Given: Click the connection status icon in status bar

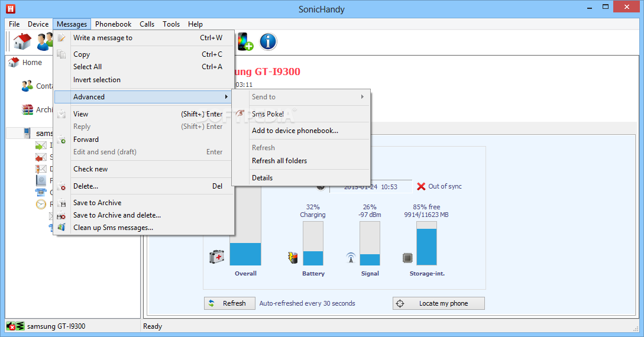Looking at the screenshot, I should pos(15,326).
